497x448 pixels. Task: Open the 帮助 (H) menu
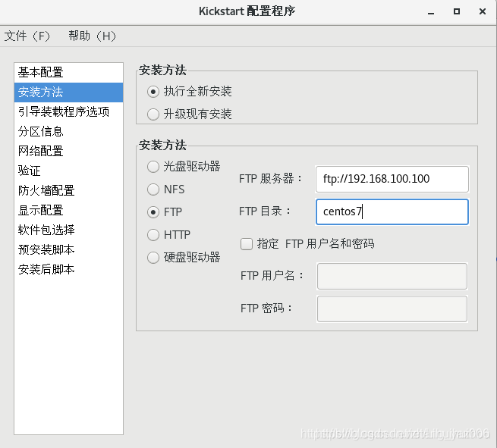(93, 36)
